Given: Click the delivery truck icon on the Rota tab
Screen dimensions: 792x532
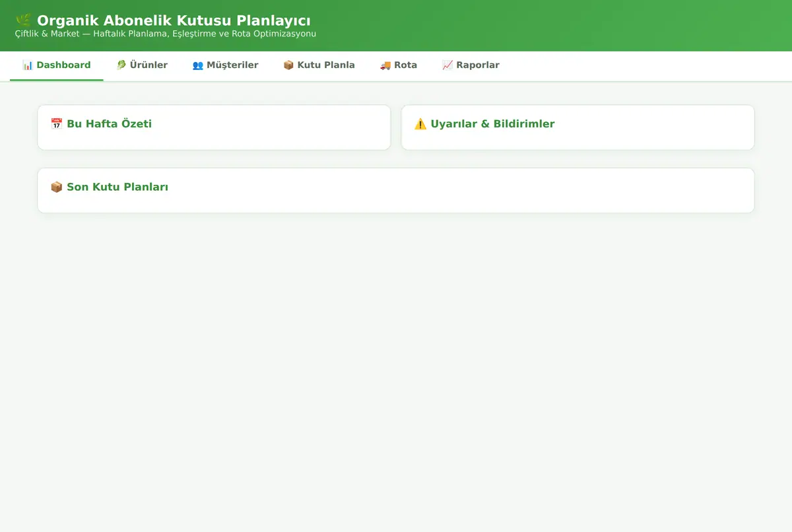Looking at the screenshot, I should [385, 65].
